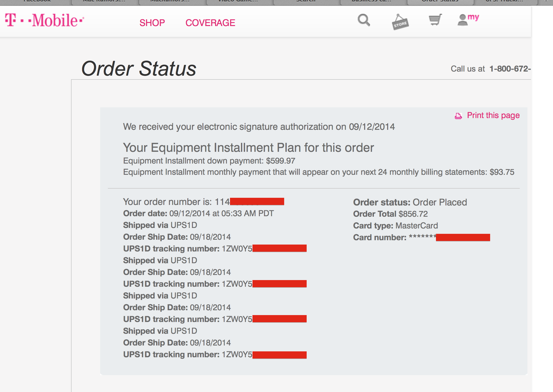Open the shopping cart icon
This screenshot has width=553, height=392.
click(435, 20)
